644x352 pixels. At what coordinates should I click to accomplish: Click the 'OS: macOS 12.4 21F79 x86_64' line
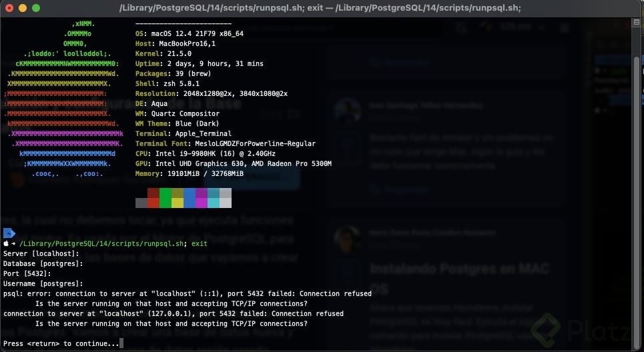tap(190, 33)
